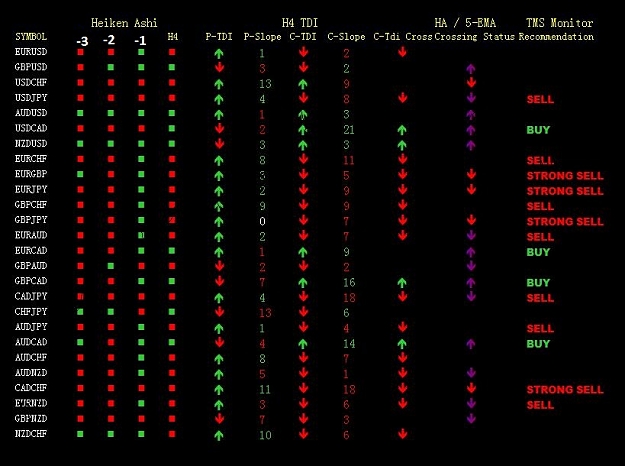Click the EURNZD SELL recommendation
The width and height of the screenshot is (625, 466).
pyautogui.click(x=540, y=405)
